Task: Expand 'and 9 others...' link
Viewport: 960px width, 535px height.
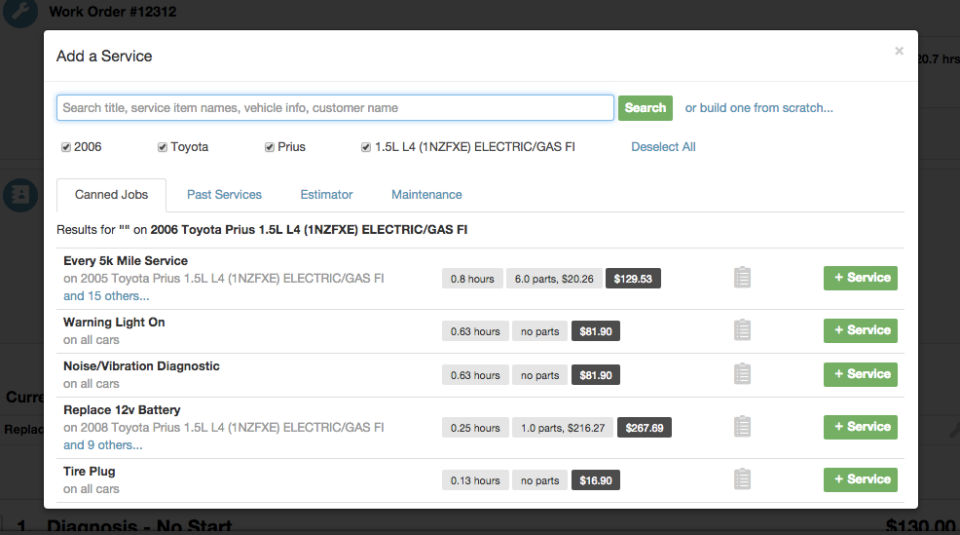Action: click(103, 445)
